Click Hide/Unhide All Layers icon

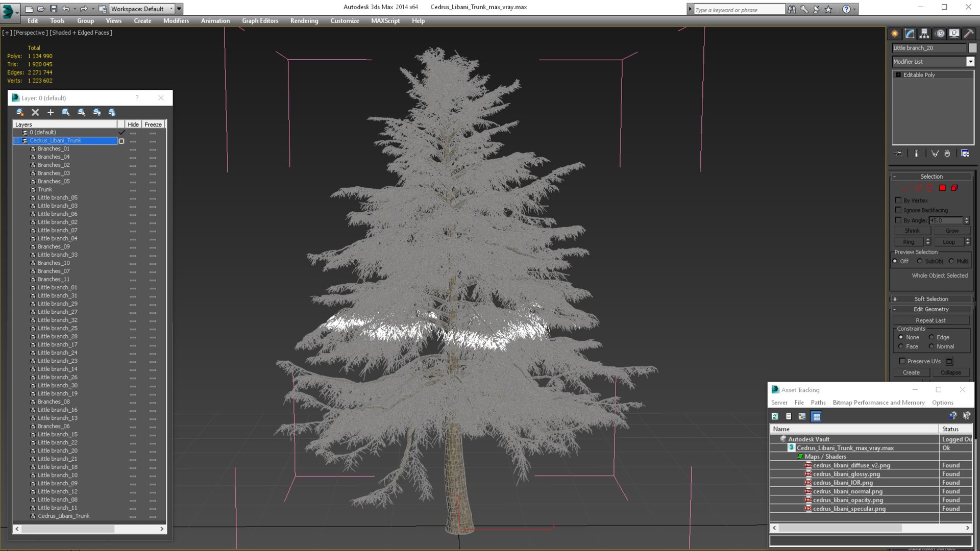96,112
